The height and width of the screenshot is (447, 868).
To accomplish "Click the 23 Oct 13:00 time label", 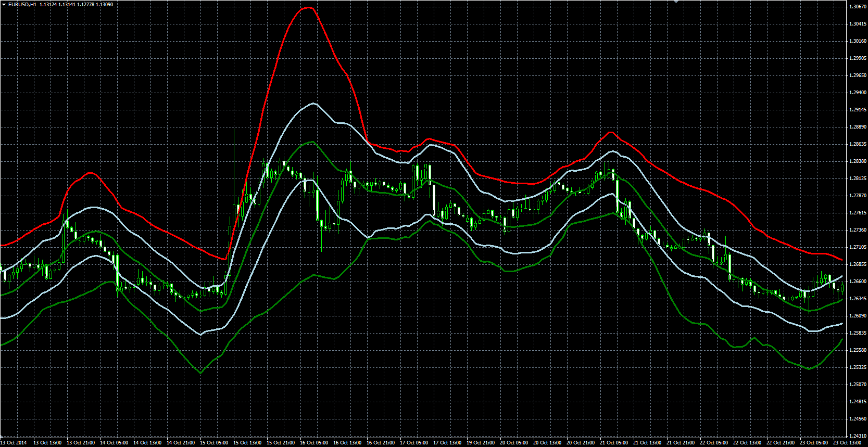I will 847,443.
